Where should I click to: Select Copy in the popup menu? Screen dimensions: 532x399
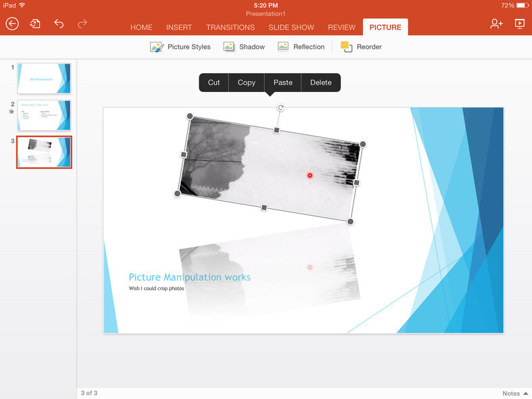[x=247, y=83]
